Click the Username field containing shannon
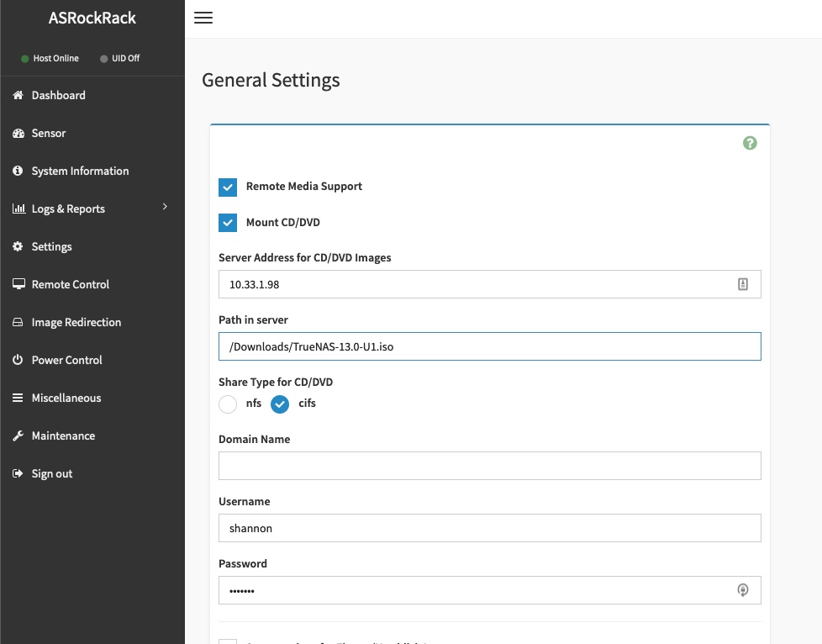The height and width of the screenshot is (644, 822). point(490,528)
